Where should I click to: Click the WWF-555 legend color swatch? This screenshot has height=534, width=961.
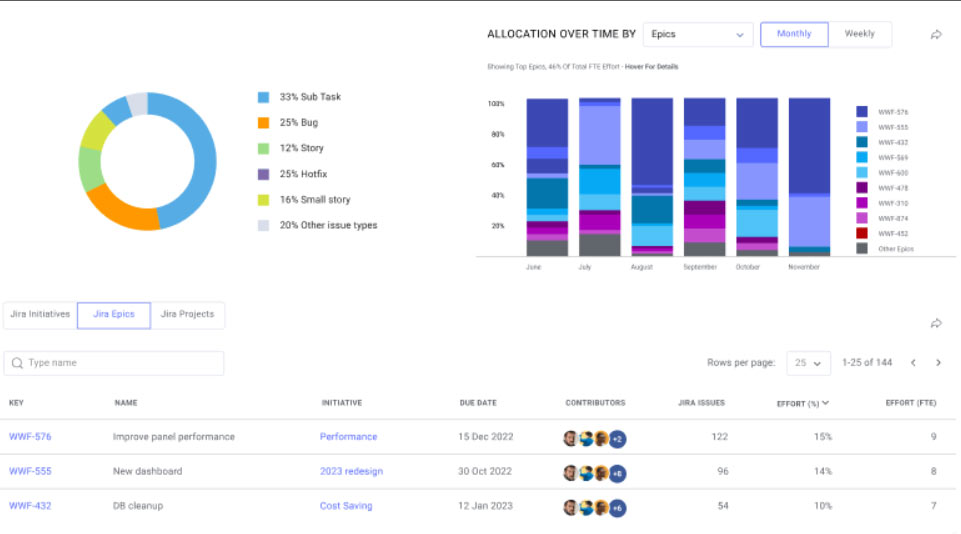862,127
